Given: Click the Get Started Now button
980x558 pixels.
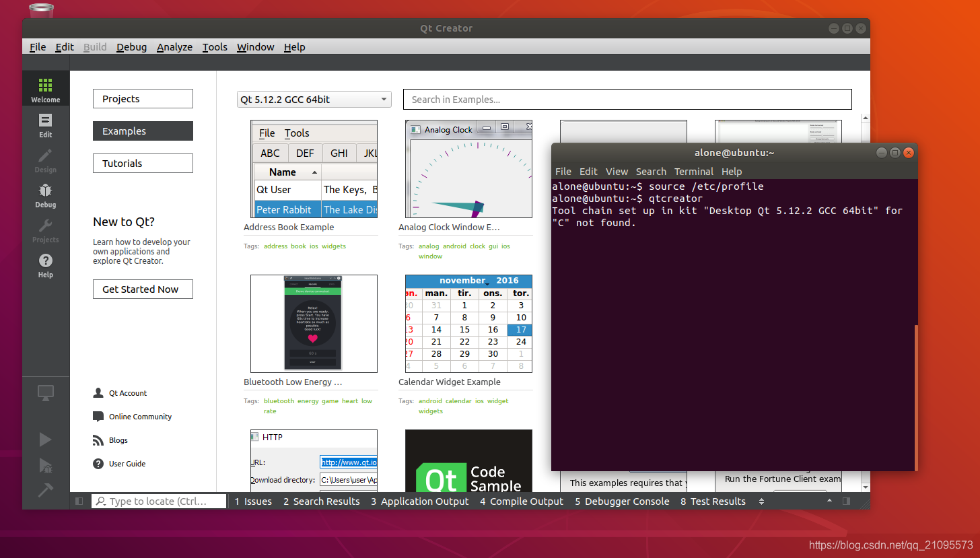Looking at the screenshot, I should coord(143,289).
